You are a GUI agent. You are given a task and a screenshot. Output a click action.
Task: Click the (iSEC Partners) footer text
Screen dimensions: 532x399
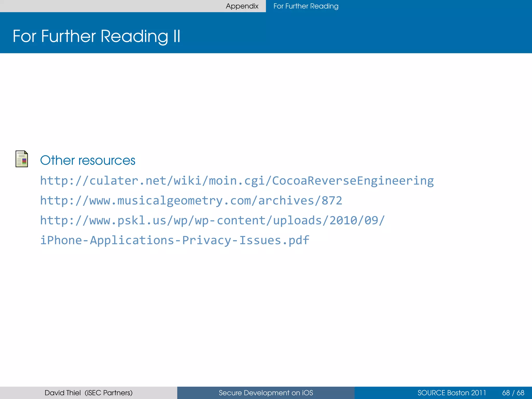pyautogui.click(x=109, y=393)
